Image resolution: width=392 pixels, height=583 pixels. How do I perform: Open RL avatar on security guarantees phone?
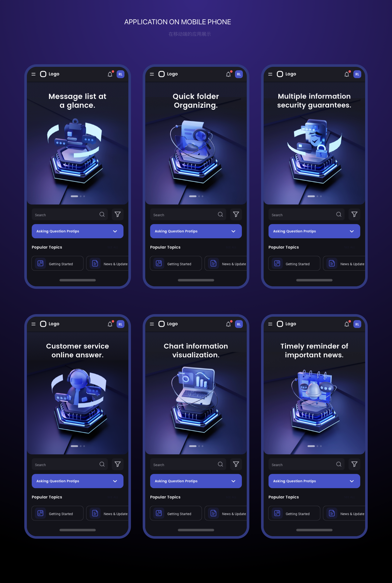click(x=357, y=74)
